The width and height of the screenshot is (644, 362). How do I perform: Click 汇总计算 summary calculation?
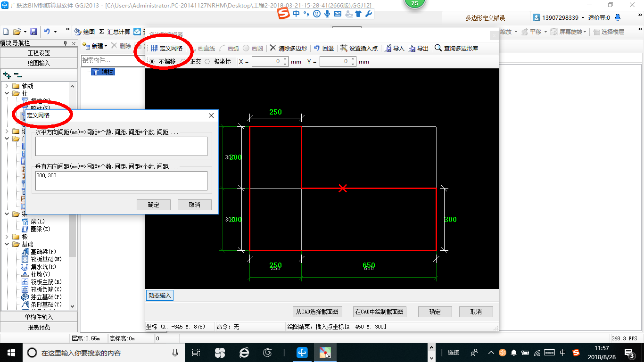tap(115, 32)
